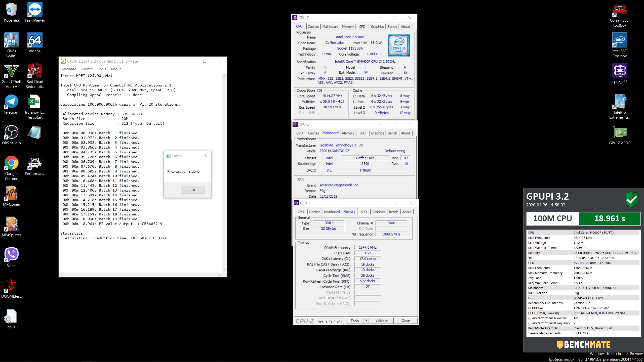Click the Tools button in CPU-Z
Screen dimensions: 644x362
[x=354, y=321]
